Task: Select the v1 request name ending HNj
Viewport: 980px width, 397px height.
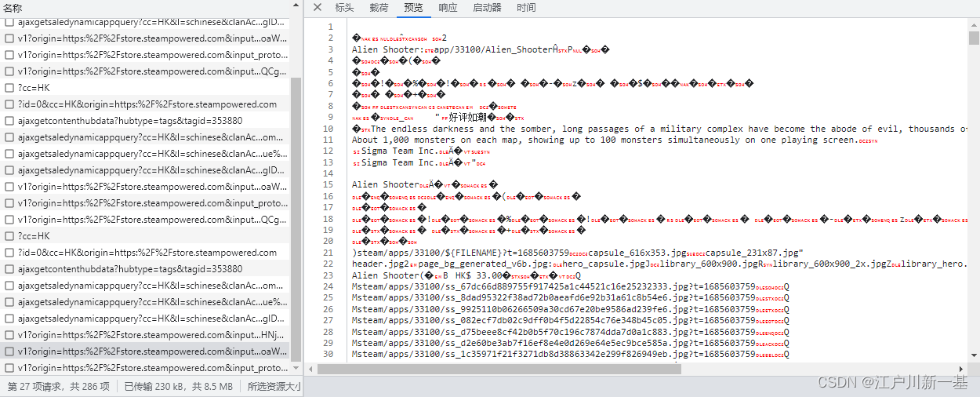Action: (153, 335)
